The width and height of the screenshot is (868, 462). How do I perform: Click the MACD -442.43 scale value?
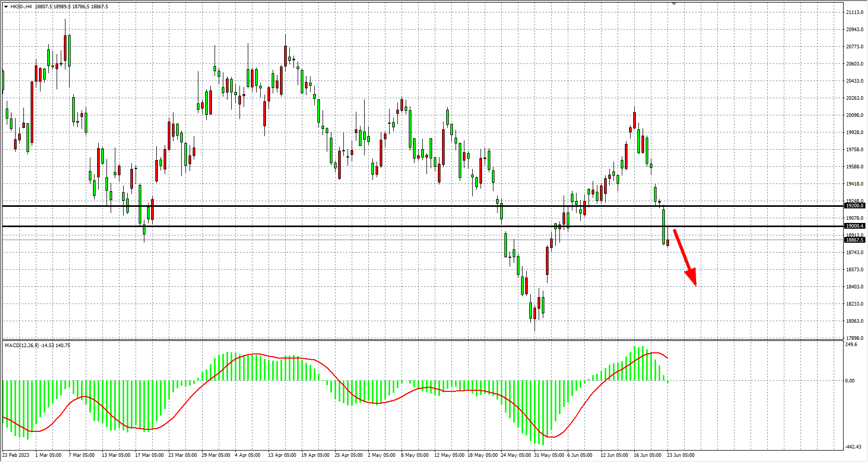click(x=853, y=447)
